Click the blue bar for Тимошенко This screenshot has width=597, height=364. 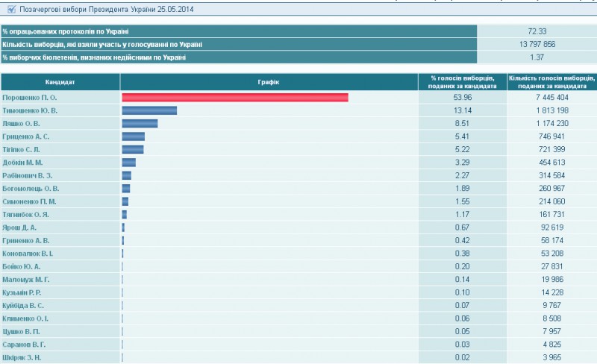pos(149,110)
